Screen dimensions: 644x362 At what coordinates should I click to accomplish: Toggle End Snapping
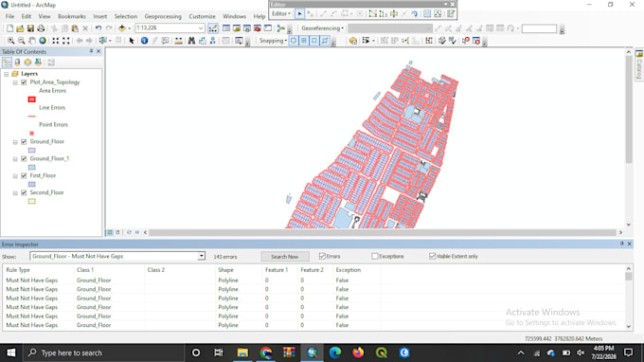304,41
